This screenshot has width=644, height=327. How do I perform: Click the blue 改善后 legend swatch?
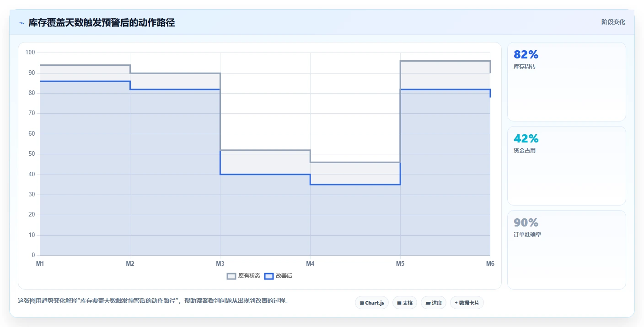point(269,276)
